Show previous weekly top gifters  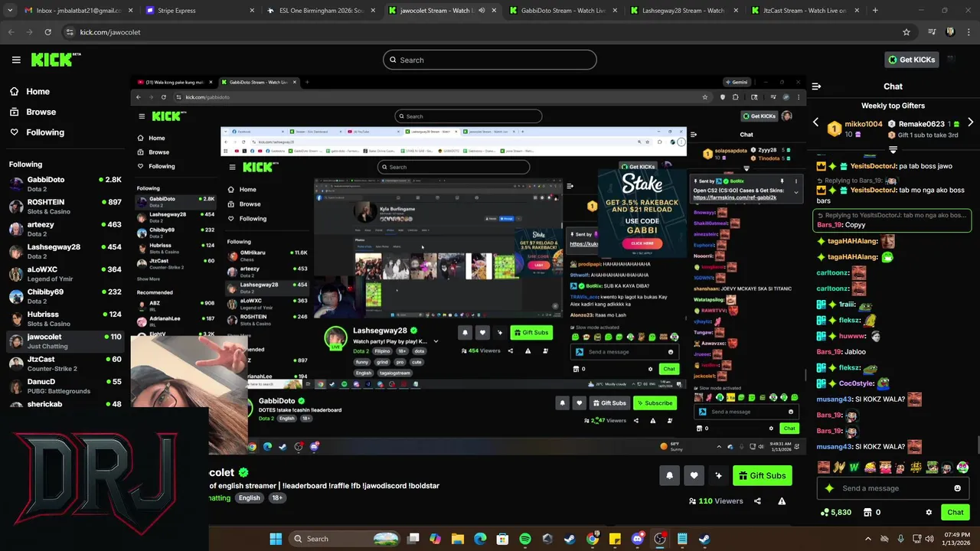point(815,123)
